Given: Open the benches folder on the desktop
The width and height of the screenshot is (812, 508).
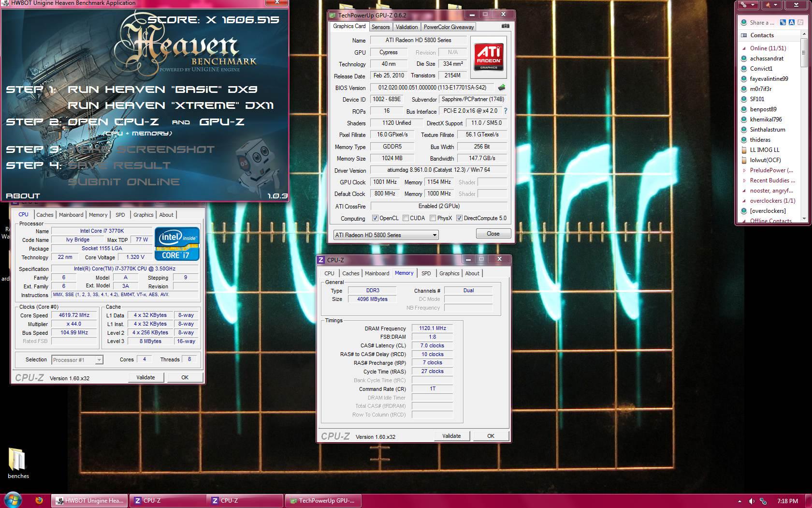Looking at the screenshot, I should click(18, 463).
